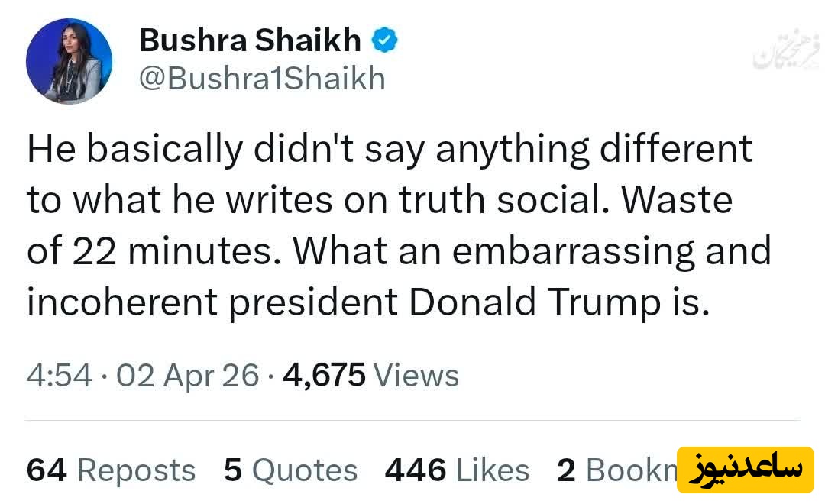The image size is (825, 504).
Task: Click the Bushra Shaikh display name
Action: tap(250, 40)
